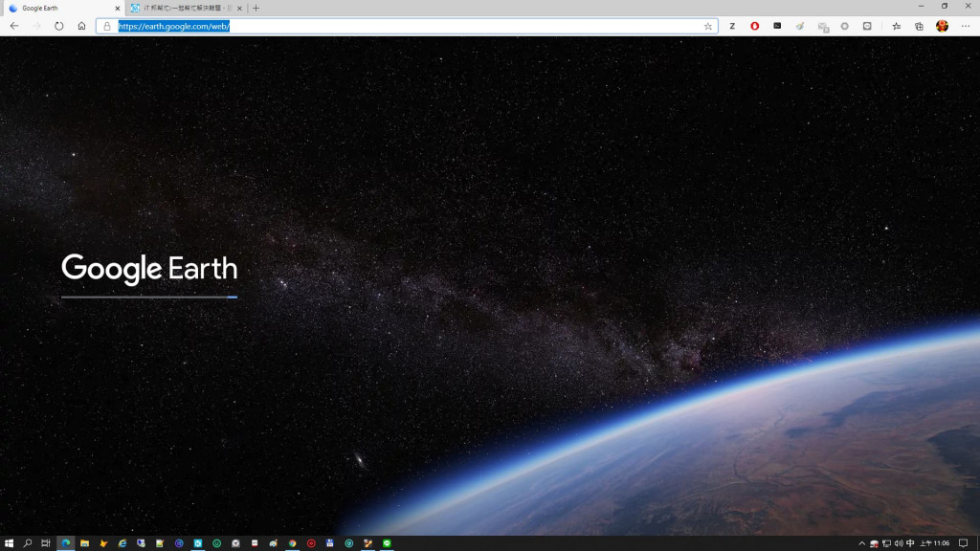
Task: Switch the Chinese IME input mode
Action: (x=910, y=543)
